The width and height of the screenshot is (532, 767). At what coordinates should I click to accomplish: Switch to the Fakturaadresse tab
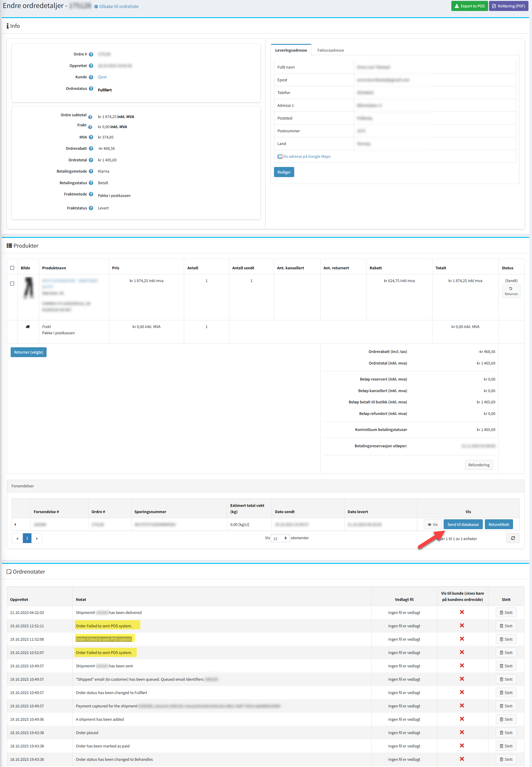point(330,50)
